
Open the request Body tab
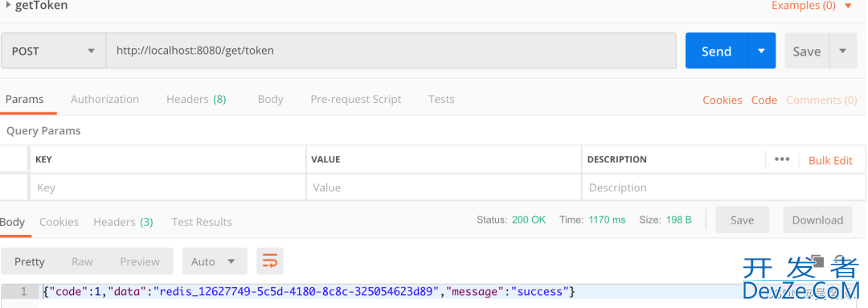point(270,100)
